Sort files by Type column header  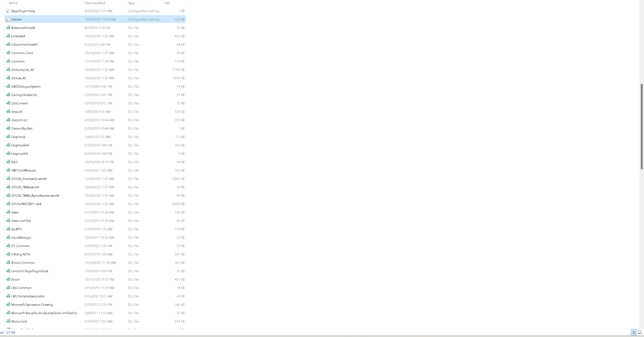(x=131, y=3)
